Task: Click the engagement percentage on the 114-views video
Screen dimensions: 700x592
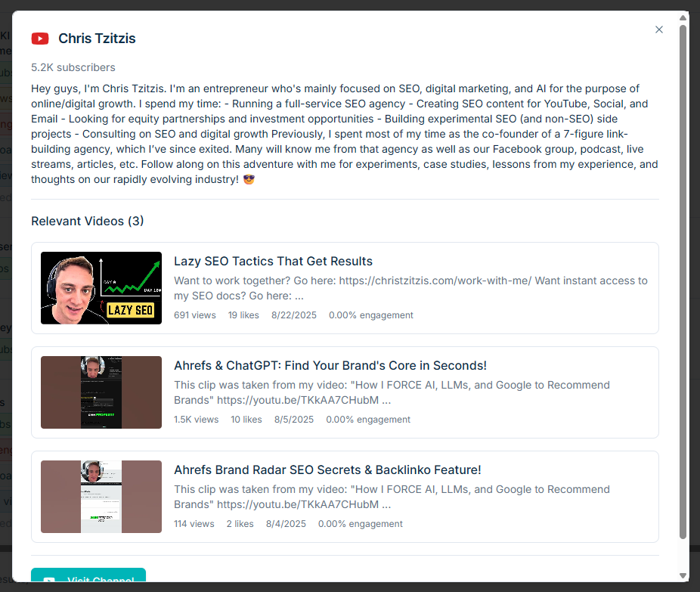Action: [x=360, y=524]
